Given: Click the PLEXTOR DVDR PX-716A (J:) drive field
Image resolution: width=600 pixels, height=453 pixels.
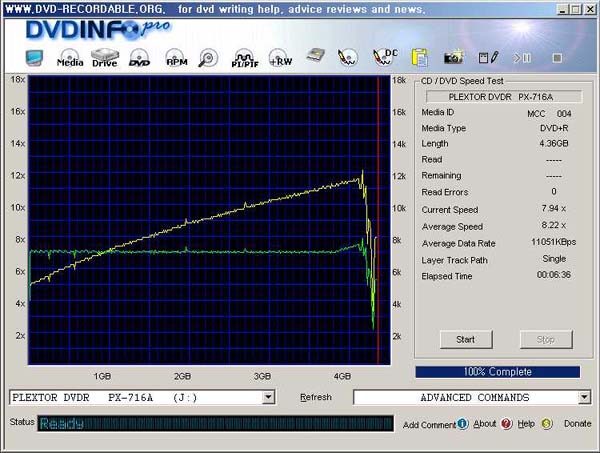Looking at the screenshot, I should (142, 398).
